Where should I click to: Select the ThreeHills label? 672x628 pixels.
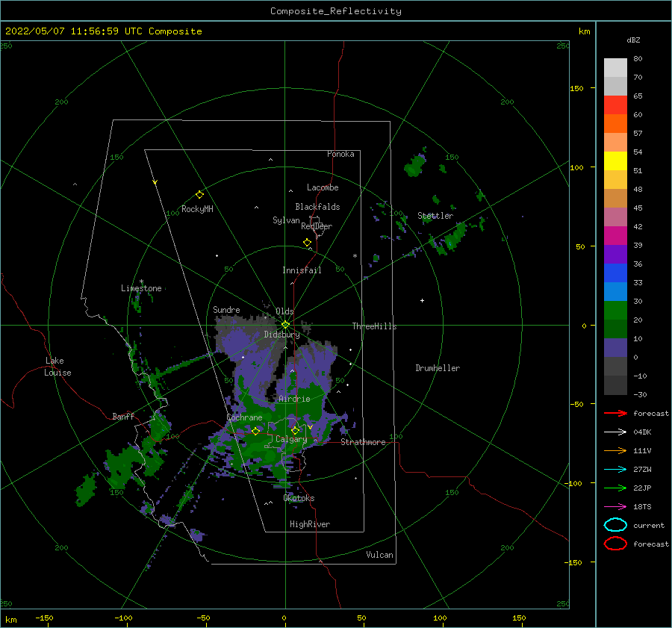(x=375, y=326)
